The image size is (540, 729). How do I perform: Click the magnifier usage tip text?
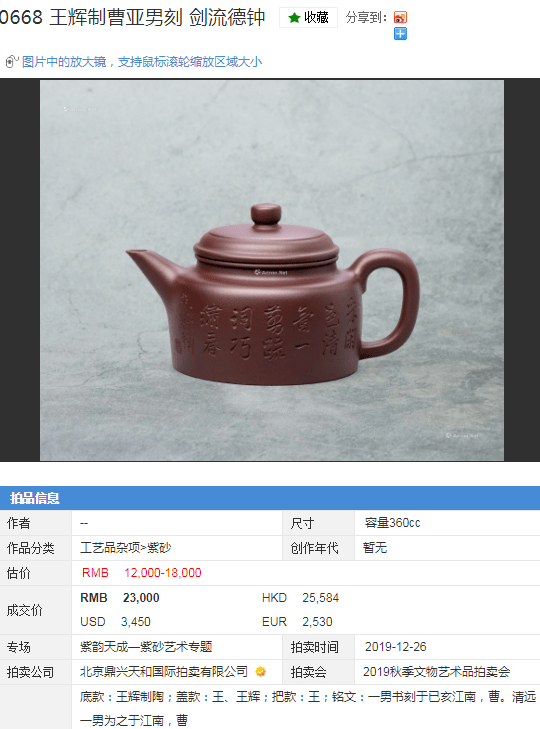[x=142, y=62]
